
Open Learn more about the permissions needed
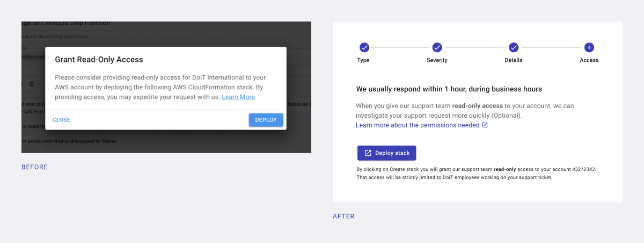pos(418,125)
